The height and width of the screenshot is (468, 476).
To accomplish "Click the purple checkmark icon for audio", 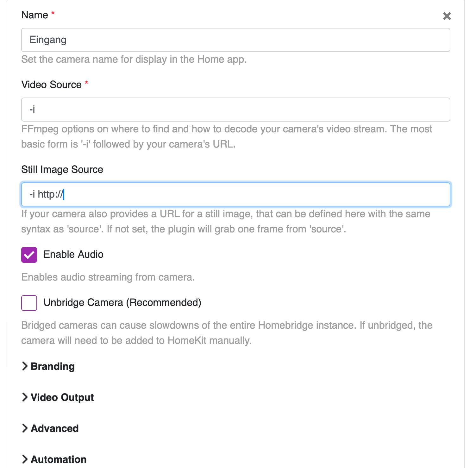I will tap(29, 255).
